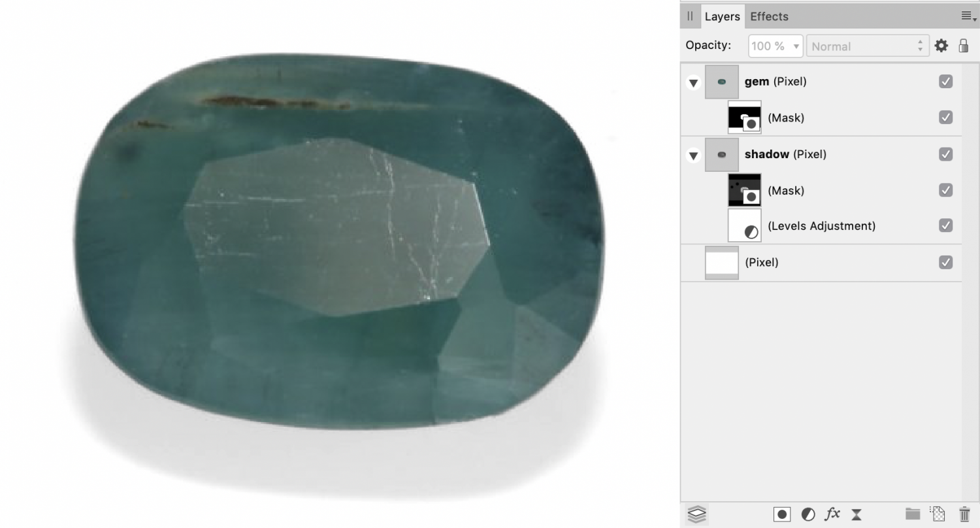Viewport: 980px width, 528px height.
Task: Select the shadow layer by its name
Action: click(x=767, y=154)
